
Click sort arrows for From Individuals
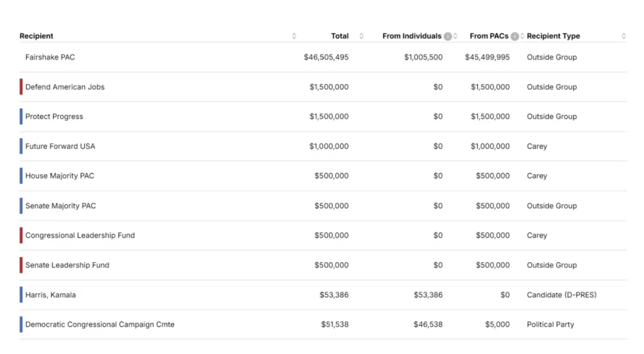click(455, 36)
